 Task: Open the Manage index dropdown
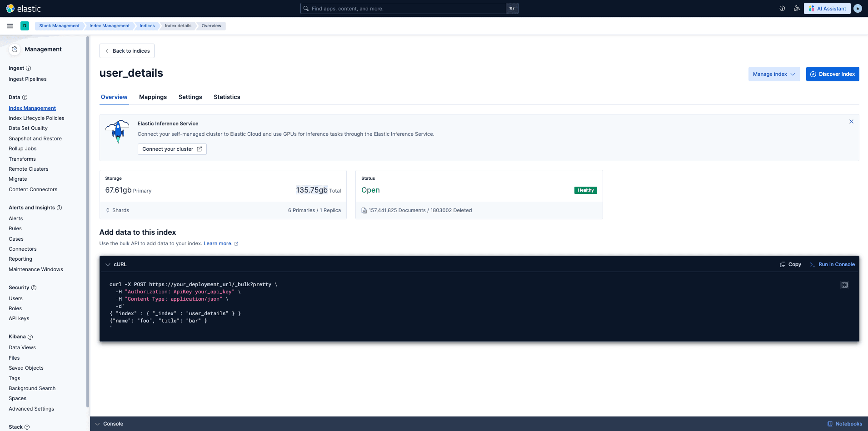pos(774,74)
